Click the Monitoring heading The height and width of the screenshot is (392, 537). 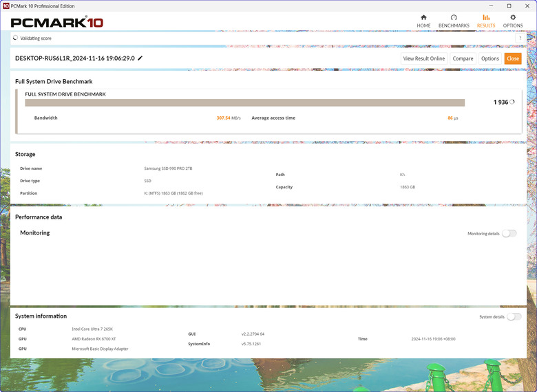click(35, 232)
